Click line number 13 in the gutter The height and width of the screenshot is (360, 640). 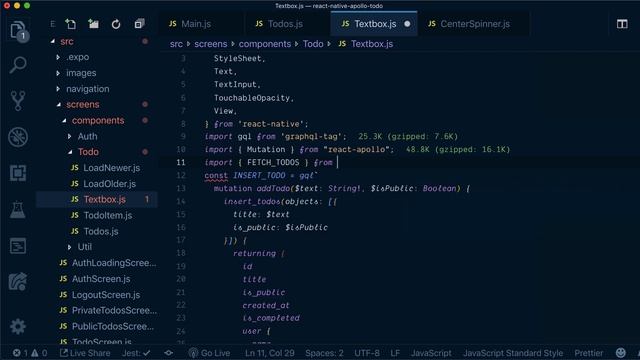pyautogui.click(x=181, y=189)
